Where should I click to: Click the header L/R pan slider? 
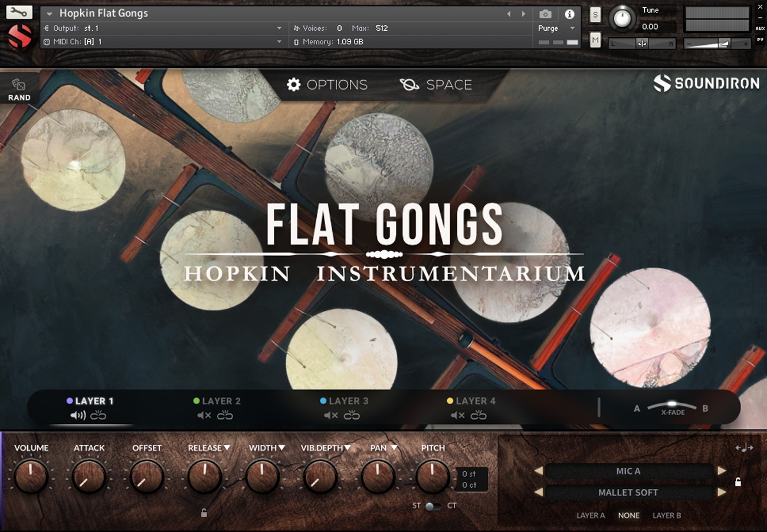pyautogui.click(x=642, y=43)
